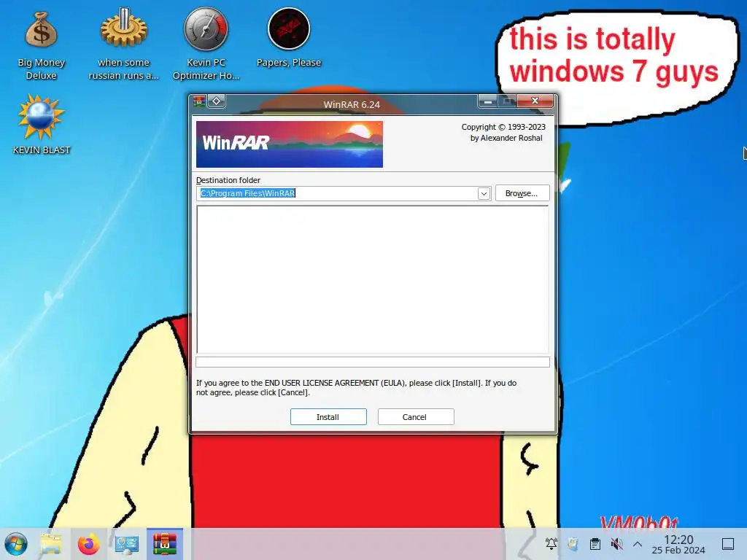Click the 'WinRAR 6.24' window title
Viewport: 747px width, 560px height.
click(x=352, y=104)
